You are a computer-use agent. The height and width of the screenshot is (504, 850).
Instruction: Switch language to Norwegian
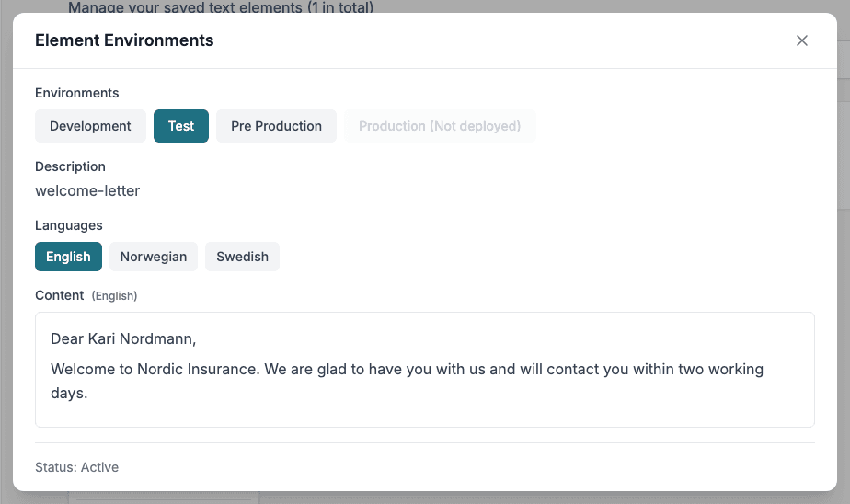pyautogui.click(x=154, y=257)
